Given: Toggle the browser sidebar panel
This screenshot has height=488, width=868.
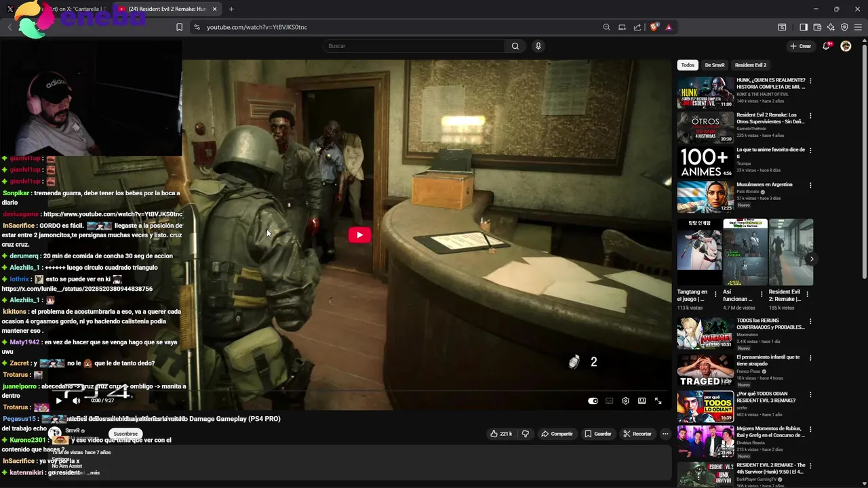Looking at the screenshot, I should point(804,27).
